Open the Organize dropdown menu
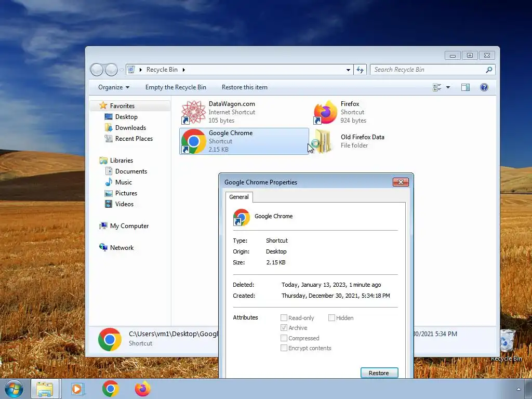 [x=114, y=87]
